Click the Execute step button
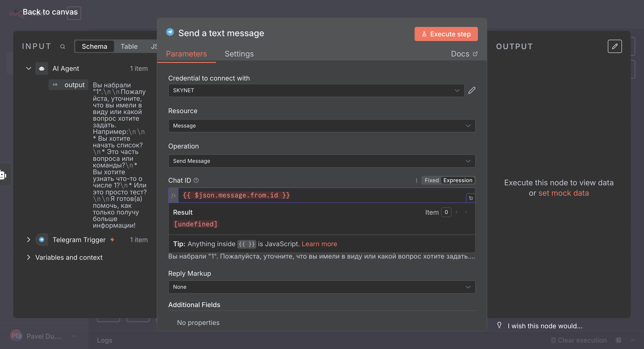Image resolution: width=644 pixels, height=349 pixels. [446, 34]
